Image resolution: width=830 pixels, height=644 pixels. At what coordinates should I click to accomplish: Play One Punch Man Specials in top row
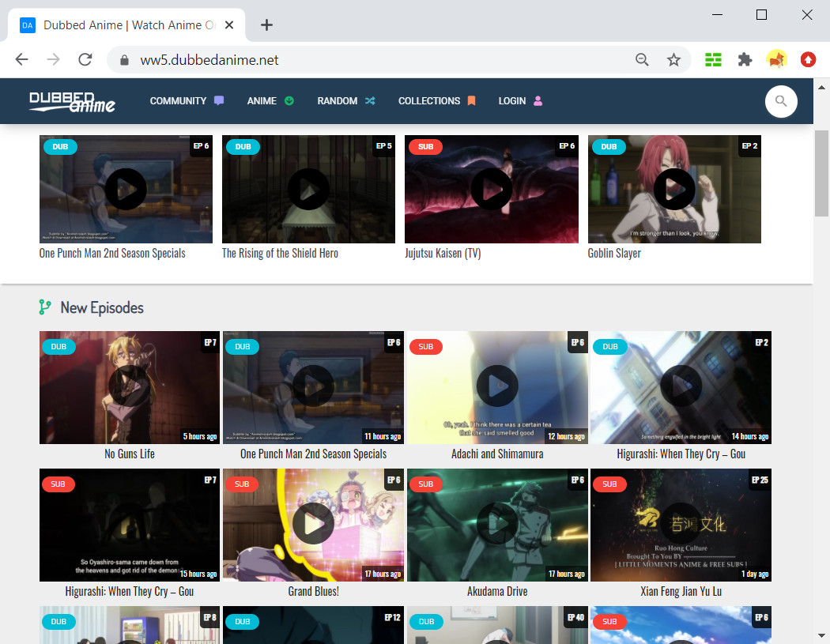coord(126,189)
